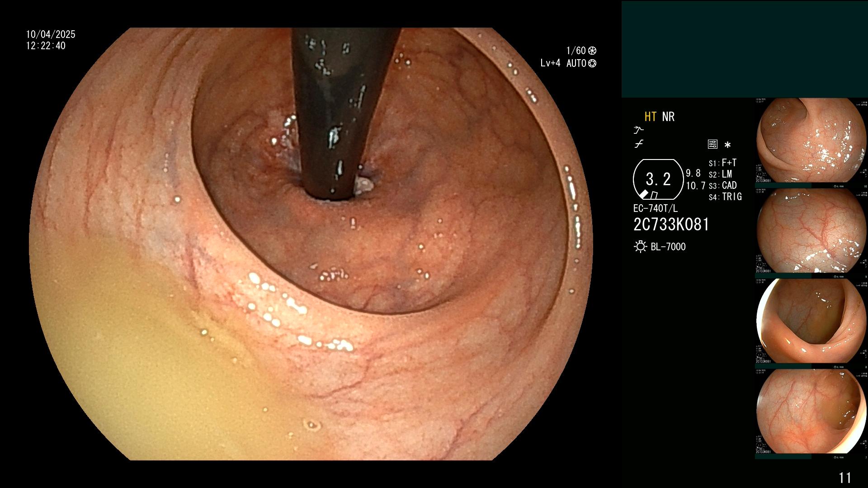
Task: Click the image counter 11
Action: pyautogui.click(x=845, y=478)
